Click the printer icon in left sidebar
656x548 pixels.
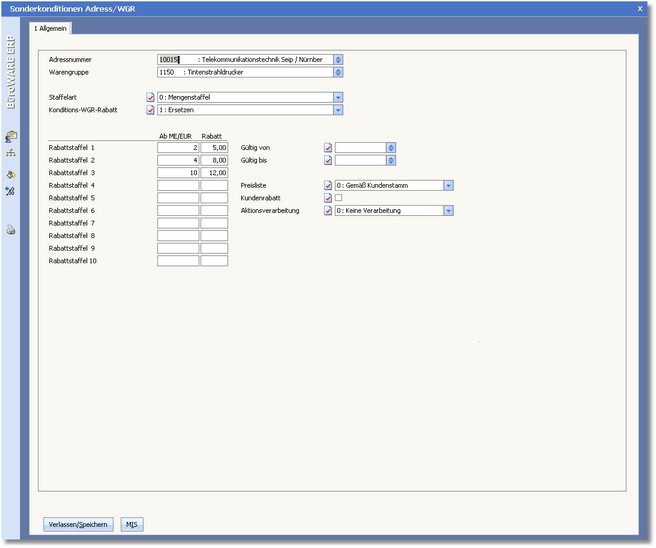click(11, 229)
